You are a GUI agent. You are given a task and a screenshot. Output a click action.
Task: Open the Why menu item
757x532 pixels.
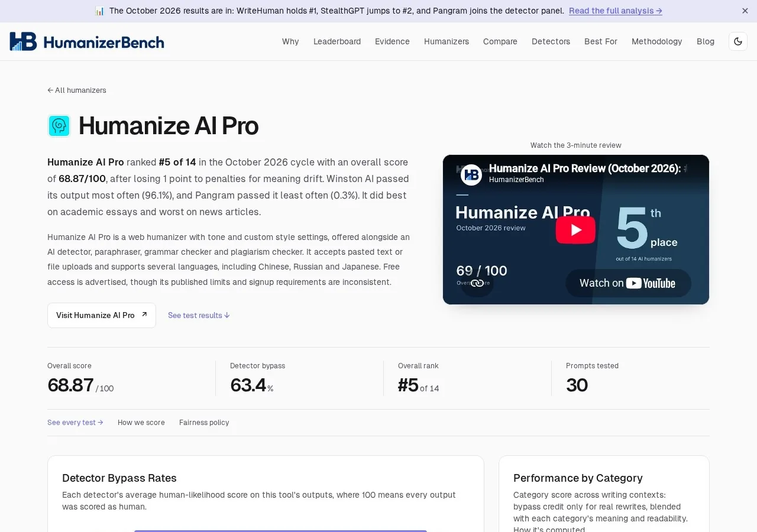tap(290, 41)
